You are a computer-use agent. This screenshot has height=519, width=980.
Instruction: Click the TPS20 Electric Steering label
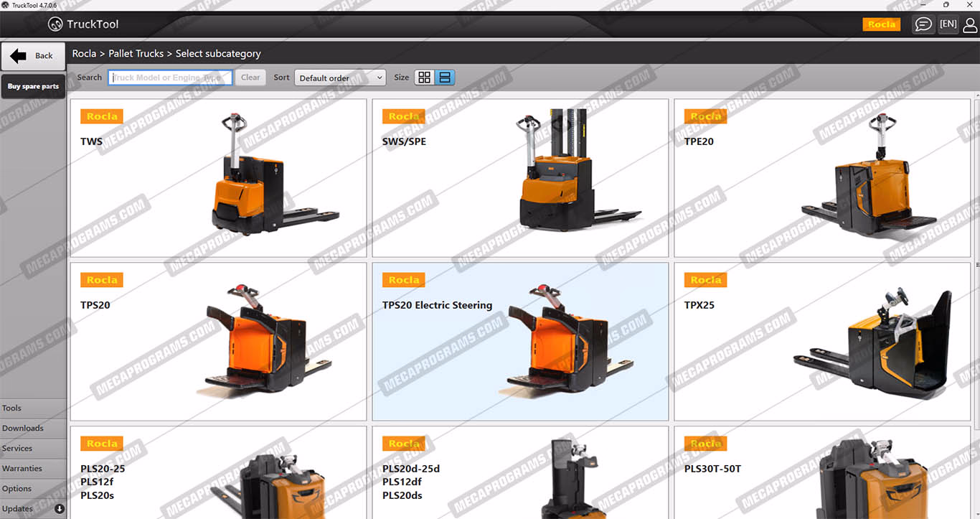coord(437,305)
